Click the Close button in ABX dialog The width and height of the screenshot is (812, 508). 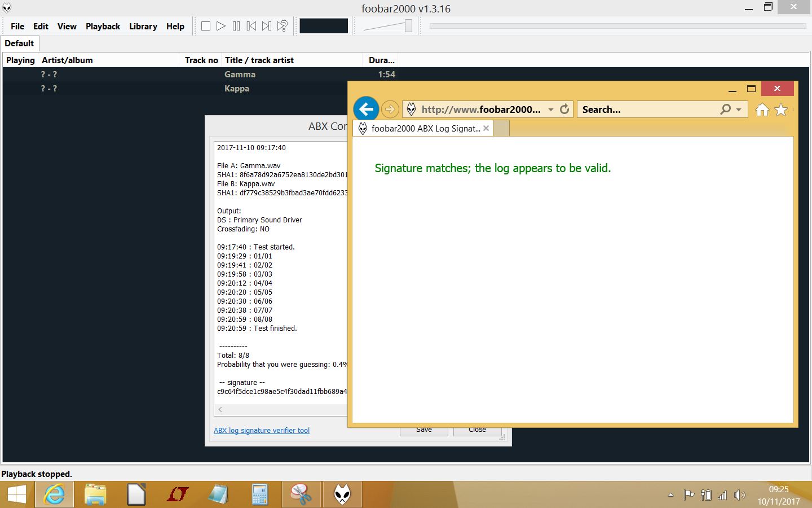[477, 430]
